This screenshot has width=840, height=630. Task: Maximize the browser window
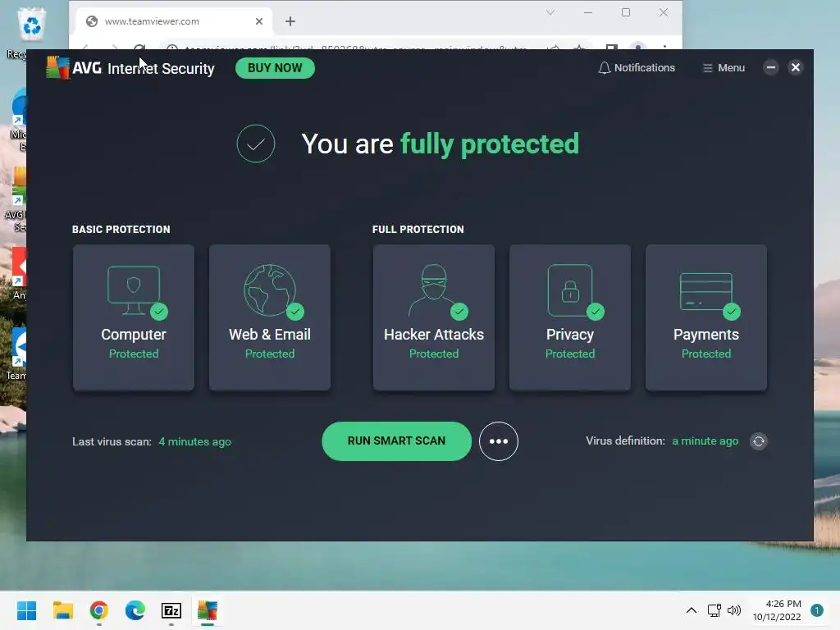626,12
